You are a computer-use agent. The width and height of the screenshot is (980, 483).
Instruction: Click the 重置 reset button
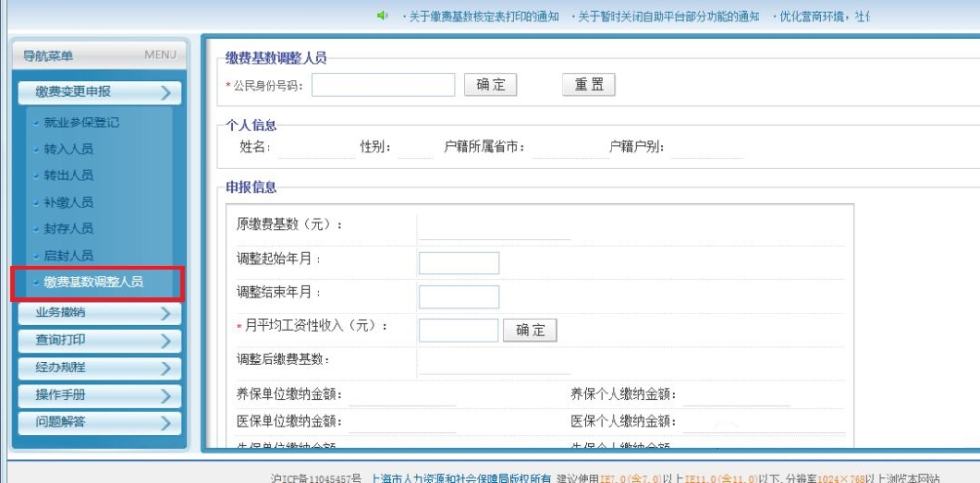coord(589,85)
